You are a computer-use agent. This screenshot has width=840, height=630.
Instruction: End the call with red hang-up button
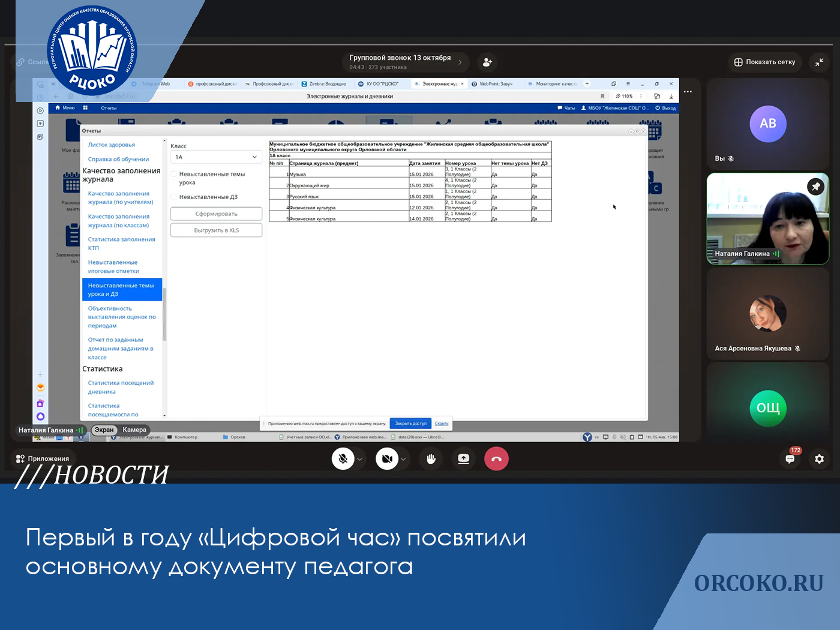[496, 459]
